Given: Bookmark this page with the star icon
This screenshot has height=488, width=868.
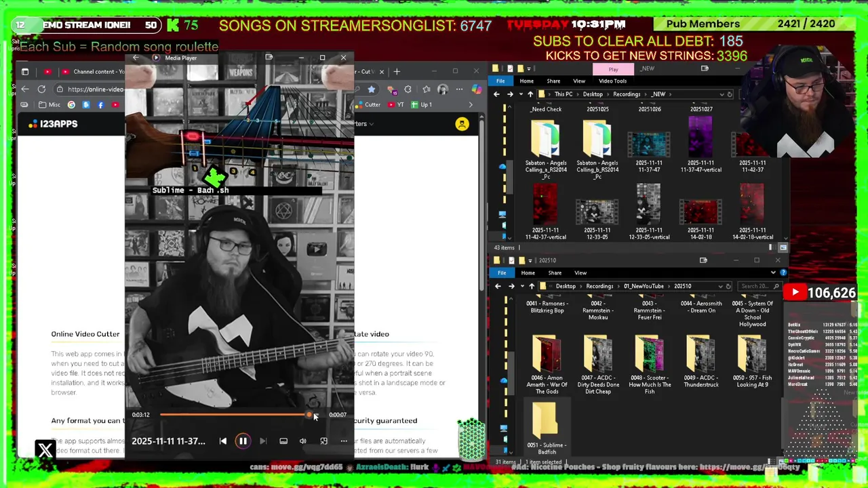Looking at the screenshot, I should 372,89.
